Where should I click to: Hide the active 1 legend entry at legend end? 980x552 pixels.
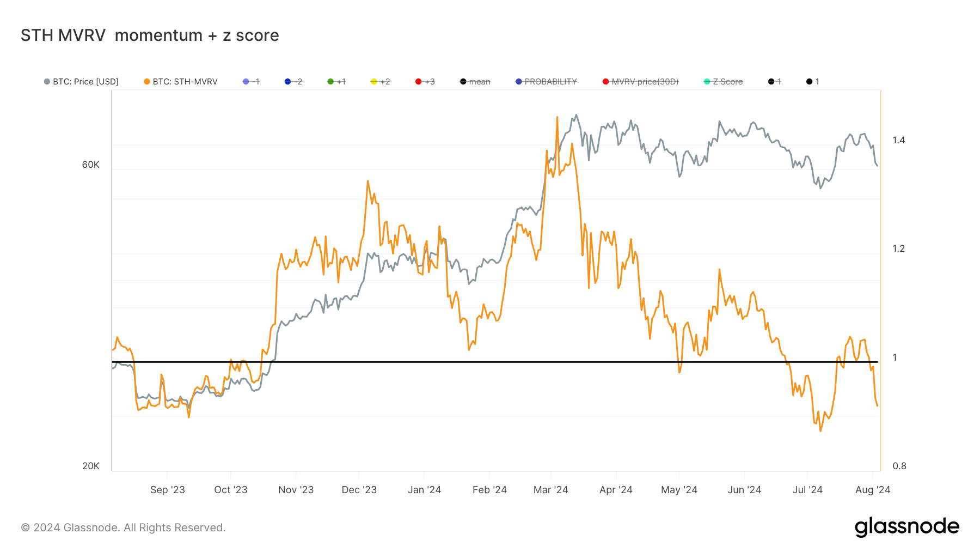click(x=813, y=82)
